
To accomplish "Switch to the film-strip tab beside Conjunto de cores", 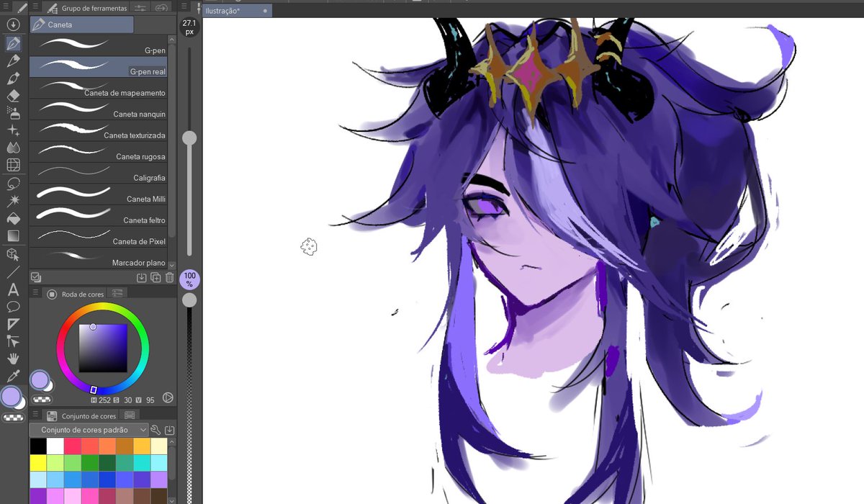I will (130, 415).
